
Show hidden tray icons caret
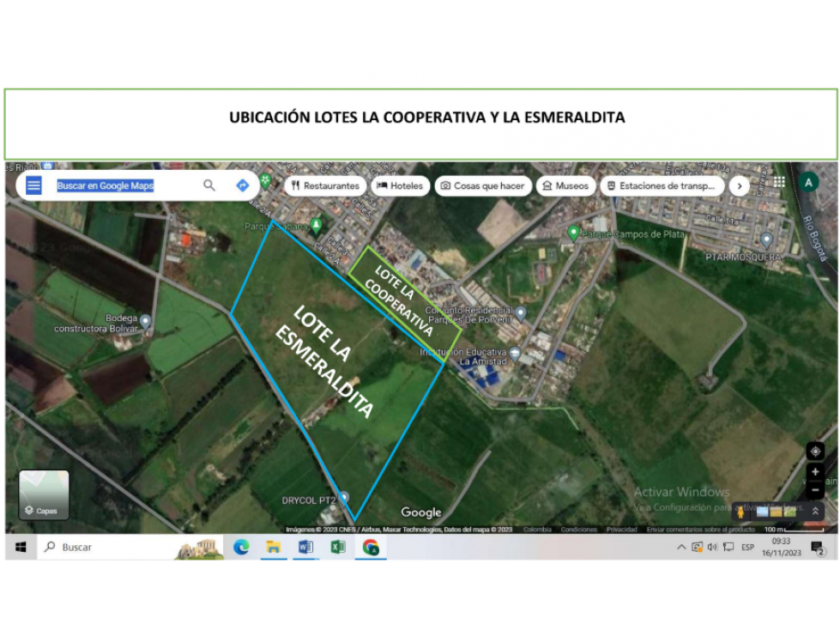pos(681,547)
